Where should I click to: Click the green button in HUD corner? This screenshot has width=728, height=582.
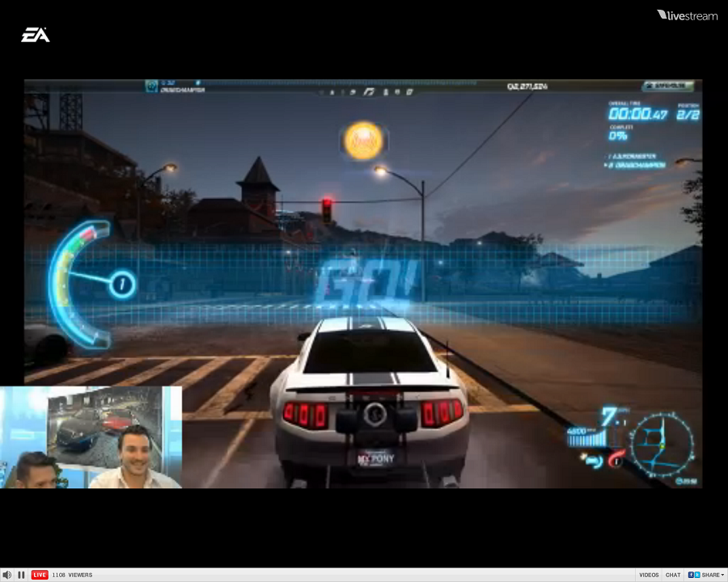(x=667, y=86)
